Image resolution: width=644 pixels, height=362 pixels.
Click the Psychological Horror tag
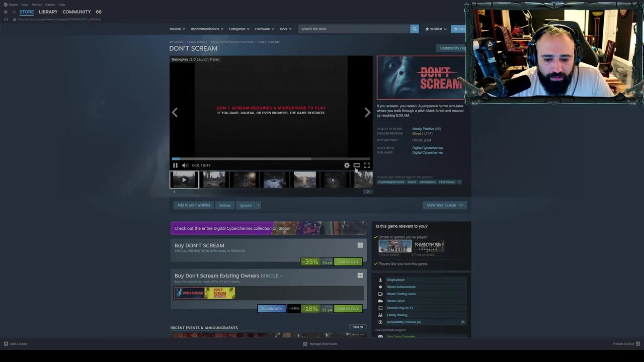coord(391,182)
